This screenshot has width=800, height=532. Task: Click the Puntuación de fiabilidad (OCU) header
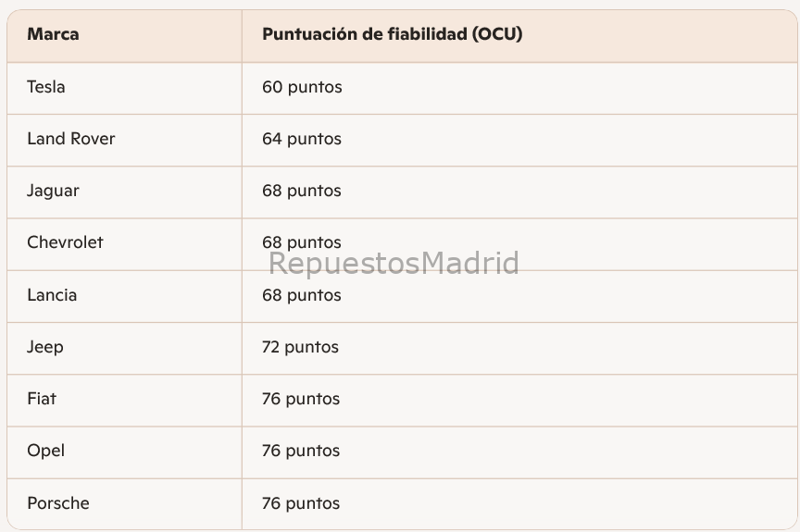[x=392, y=35]
